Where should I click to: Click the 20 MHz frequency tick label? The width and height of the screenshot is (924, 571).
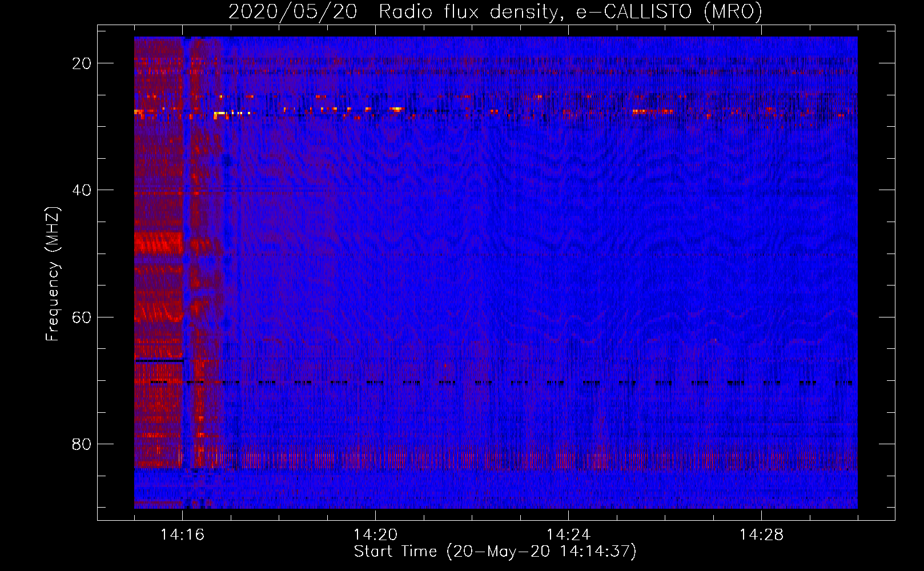(x=82, y=63)
